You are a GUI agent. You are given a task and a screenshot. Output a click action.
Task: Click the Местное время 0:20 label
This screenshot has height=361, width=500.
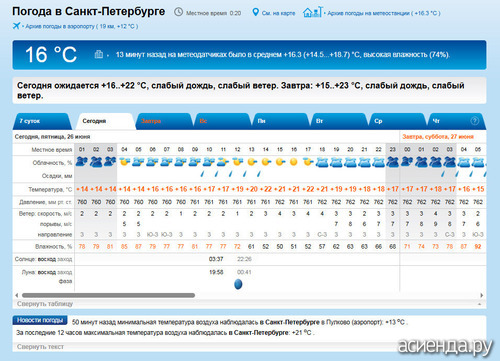point(213,13)
